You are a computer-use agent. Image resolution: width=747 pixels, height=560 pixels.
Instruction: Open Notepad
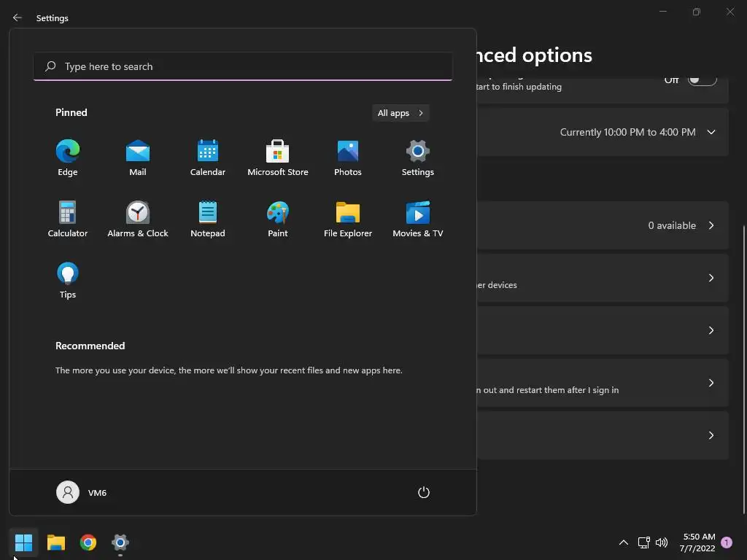click(x=208, y=219)
